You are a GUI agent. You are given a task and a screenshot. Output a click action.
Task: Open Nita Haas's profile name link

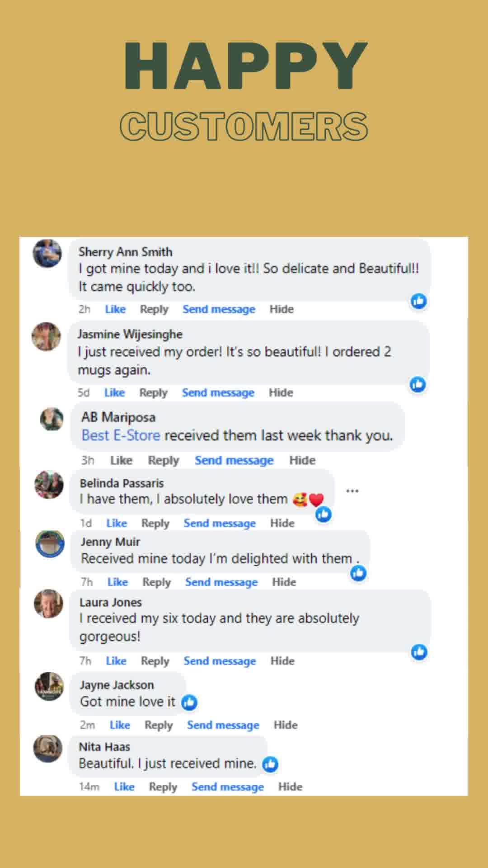(x=104, y=747)
